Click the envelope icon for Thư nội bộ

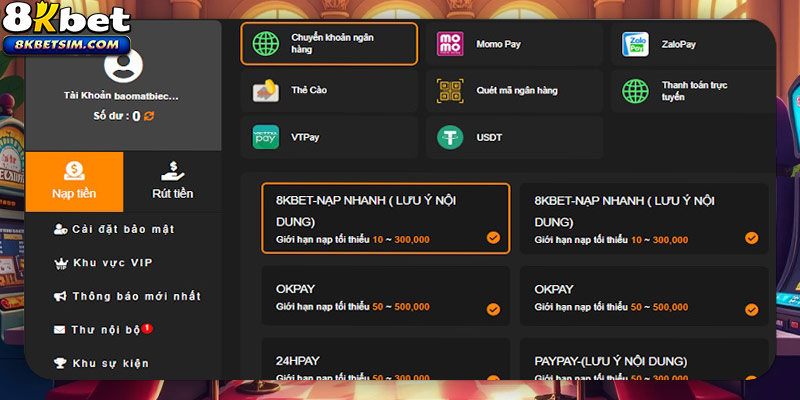pos(60,330)
